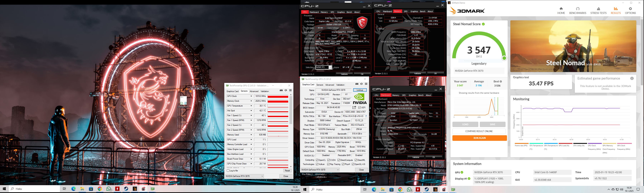Open hamburger menu in GPU-Z Sensors window
The width and height of the screenshot is (644, 193).
click(x=291, y=90)
